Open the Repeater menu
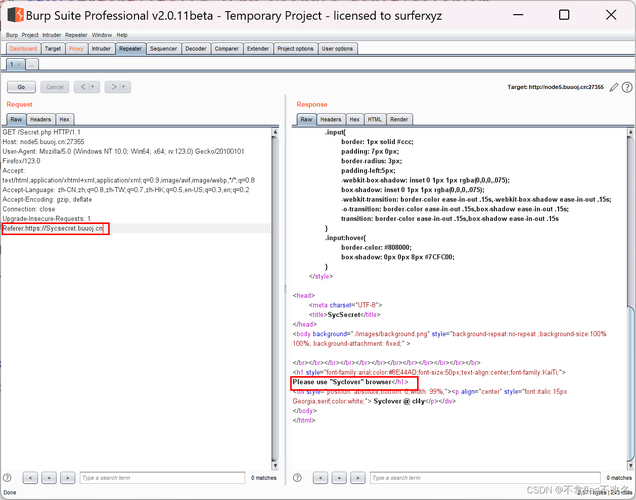 coord(76,35)
